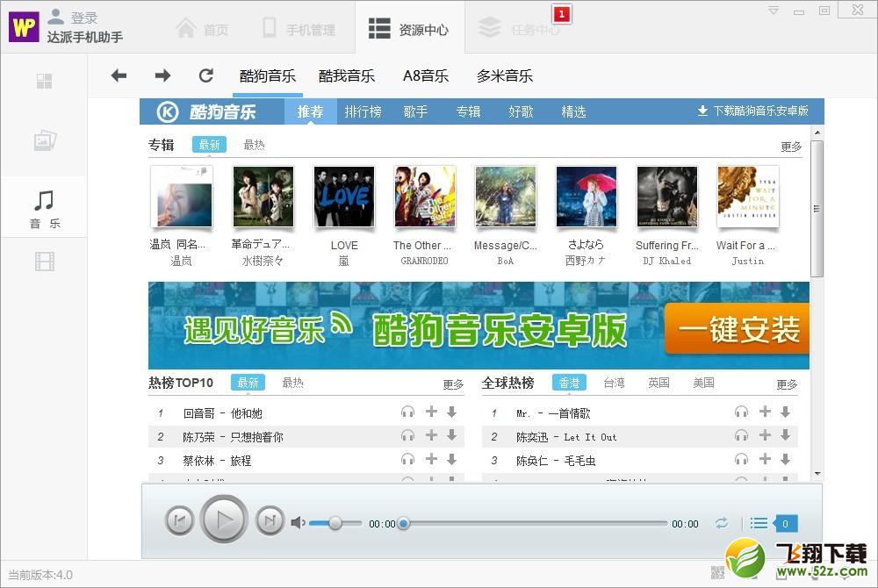Show 最热 albums in the 专辑 section
This screenshot has height=588, width=878.
tap(255, 145)
